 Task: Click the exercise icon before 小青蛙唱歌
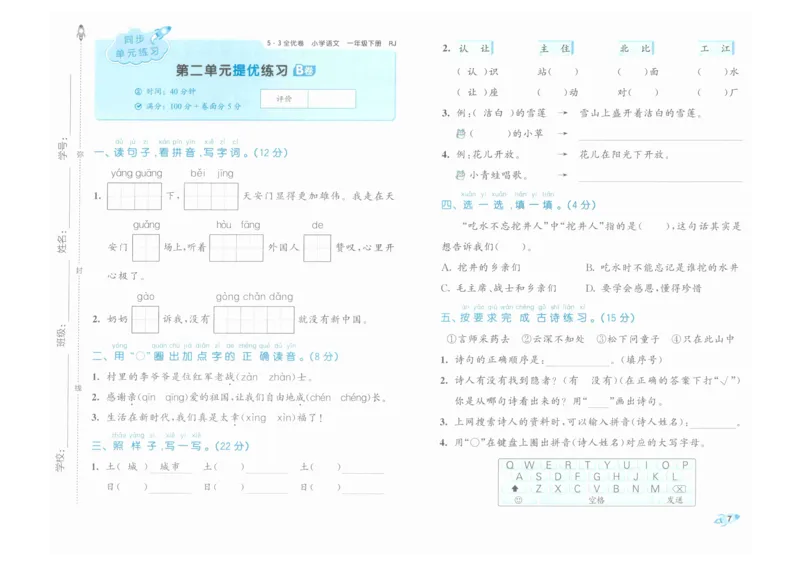pos(460,175)
